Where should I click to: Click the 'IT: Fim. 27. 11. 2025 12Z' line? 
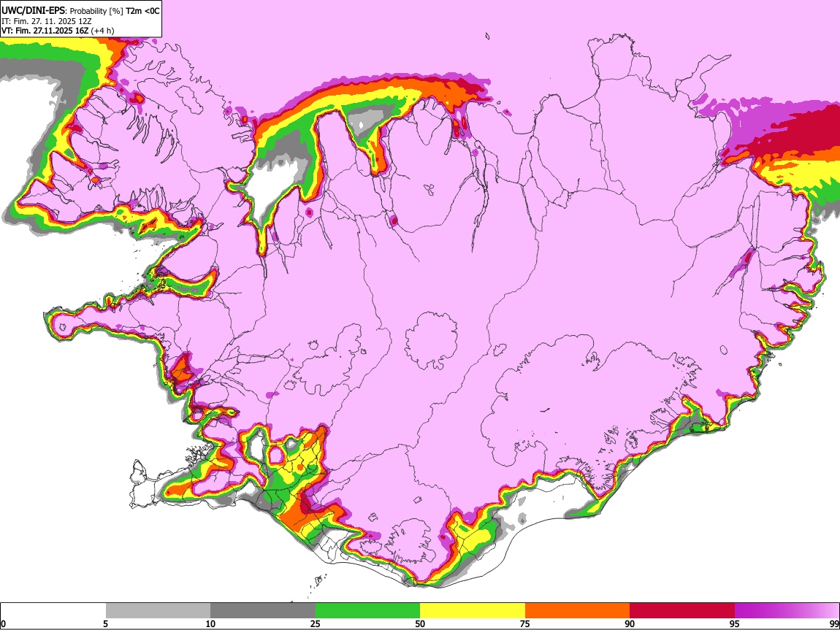point(47,21)
